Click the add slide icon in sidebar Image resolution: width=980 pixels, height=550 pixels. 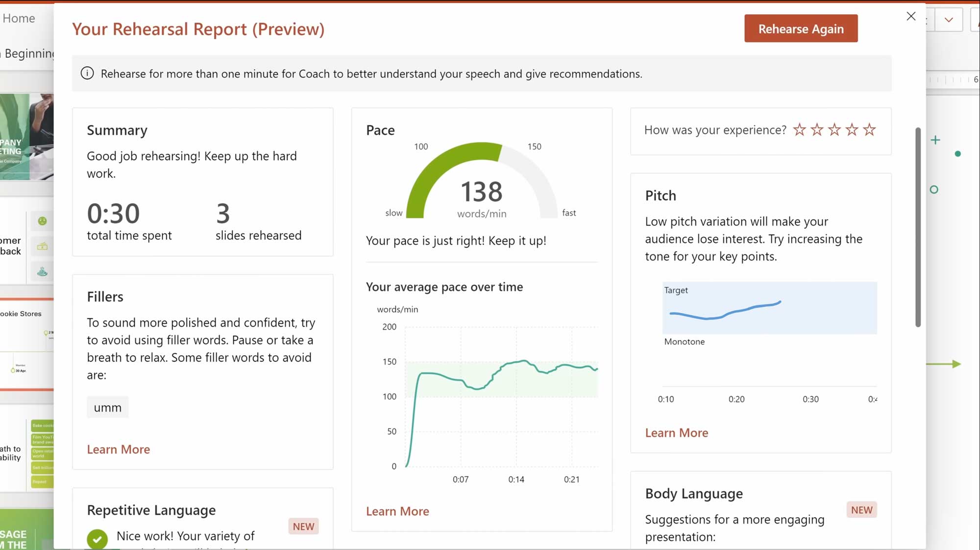point(935,139)
